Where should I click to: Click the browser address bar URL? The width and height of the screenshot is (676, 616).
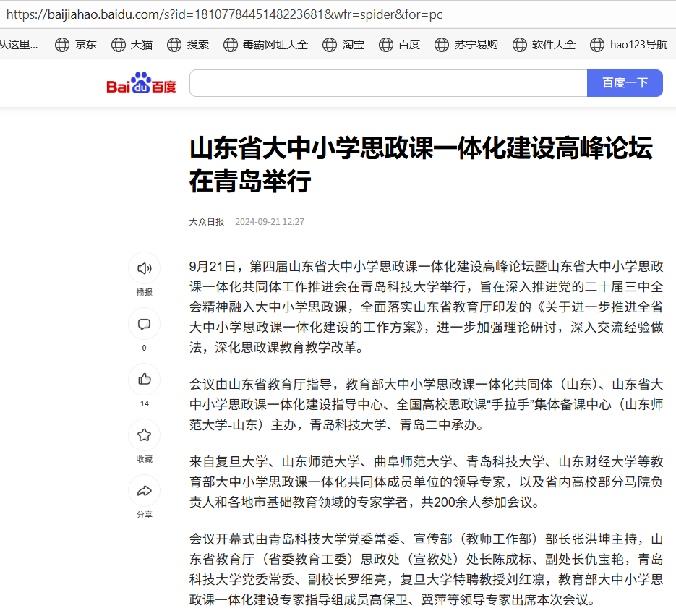[224, 14]
